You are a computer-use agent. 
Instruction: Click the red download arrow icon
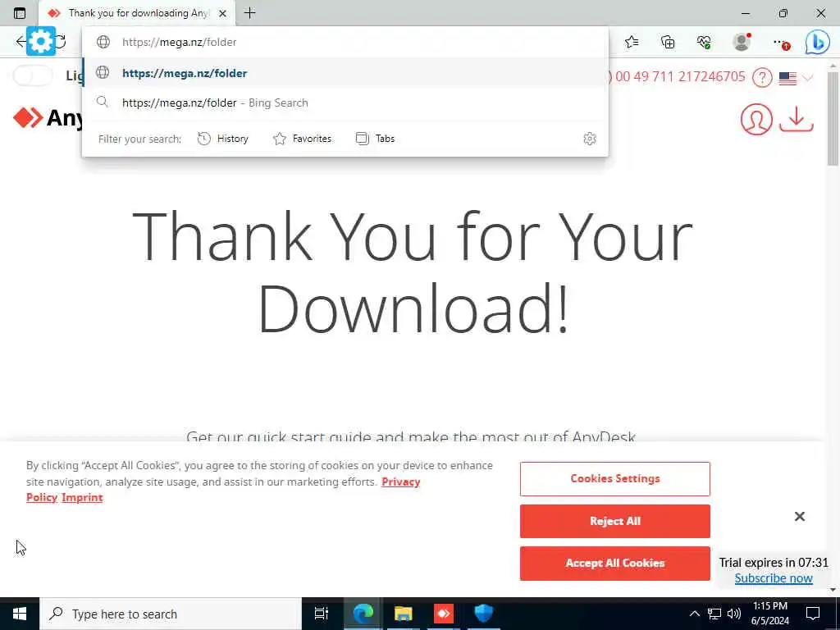tap(796, 119)
